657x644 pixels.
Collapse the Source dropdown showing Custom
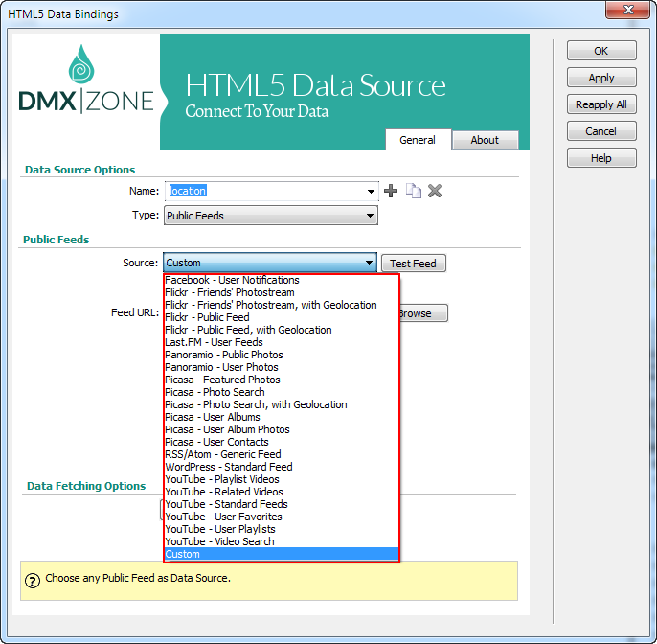(x=270, y=263)
